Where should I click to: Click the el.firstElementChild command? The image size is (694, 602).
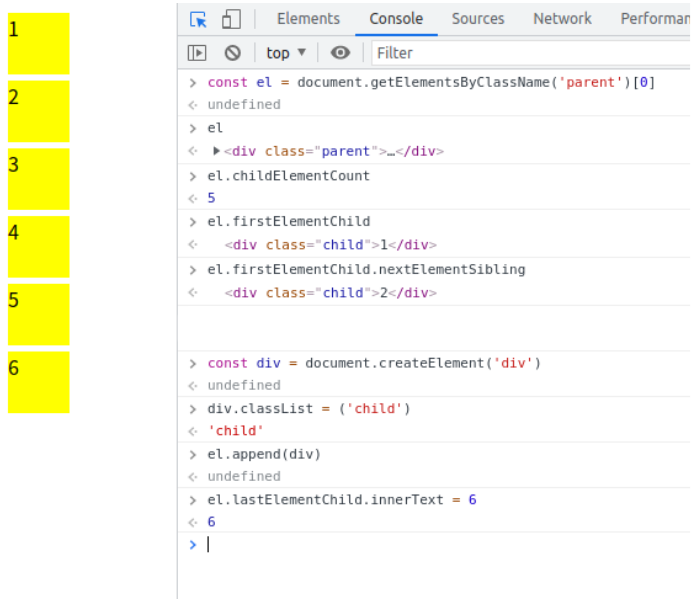pos(289,221)
